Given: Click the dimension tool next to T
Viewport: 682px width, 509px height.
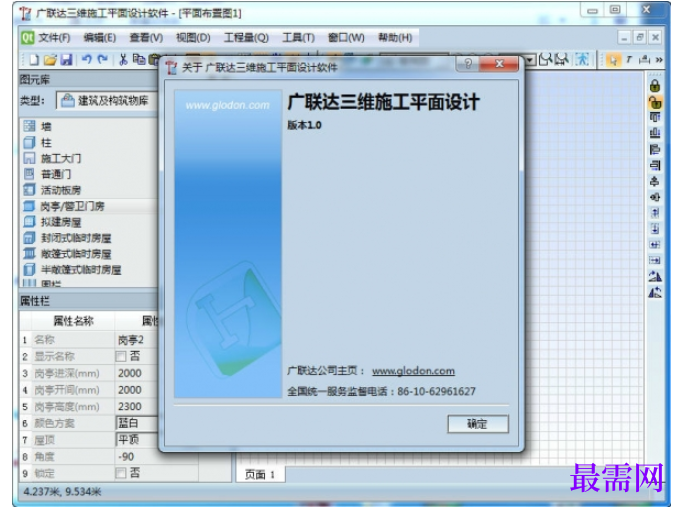Looking at the screenshot, I should tap(644, 60).
